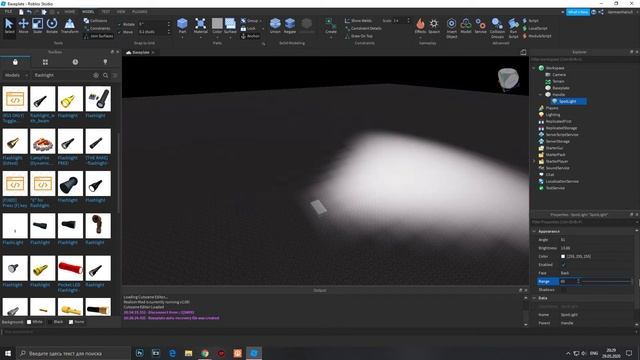This screenshot has width=640, height=360.
Task: Toggle the Collisions option
Action: pos(96,20)
